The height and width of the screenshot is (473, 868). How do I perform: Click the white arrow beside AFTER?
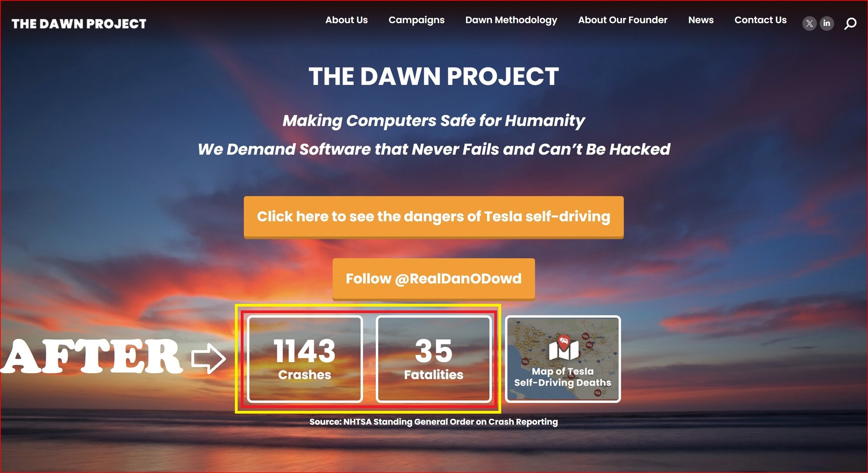pos(208,358)
